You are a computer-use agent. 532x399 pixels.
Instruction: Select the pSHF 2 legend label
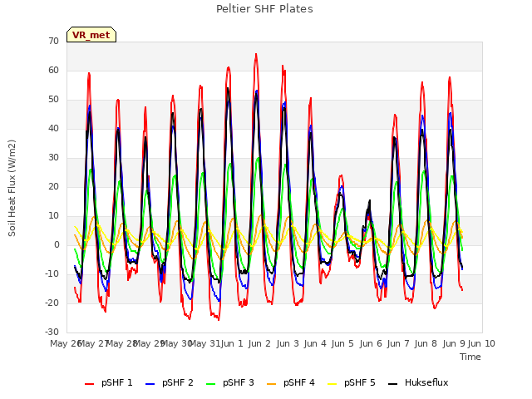coord(178,382)
